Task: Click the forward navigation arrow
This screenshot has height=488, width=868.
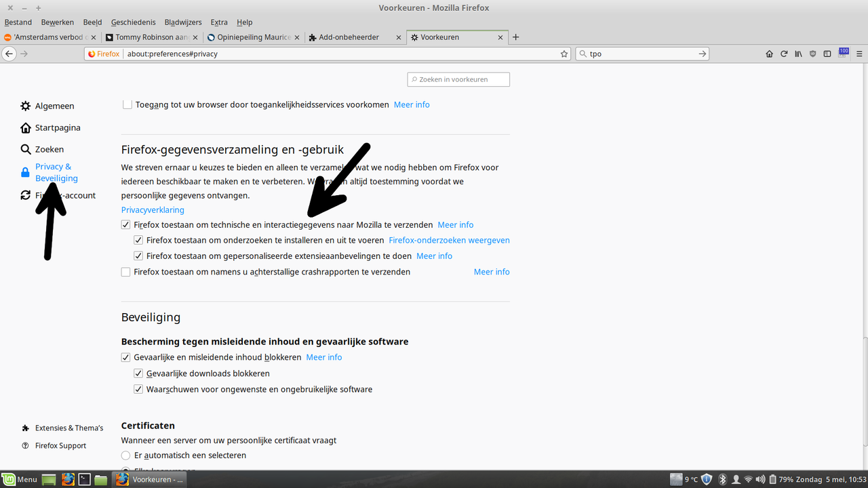Action: (24, 54)
